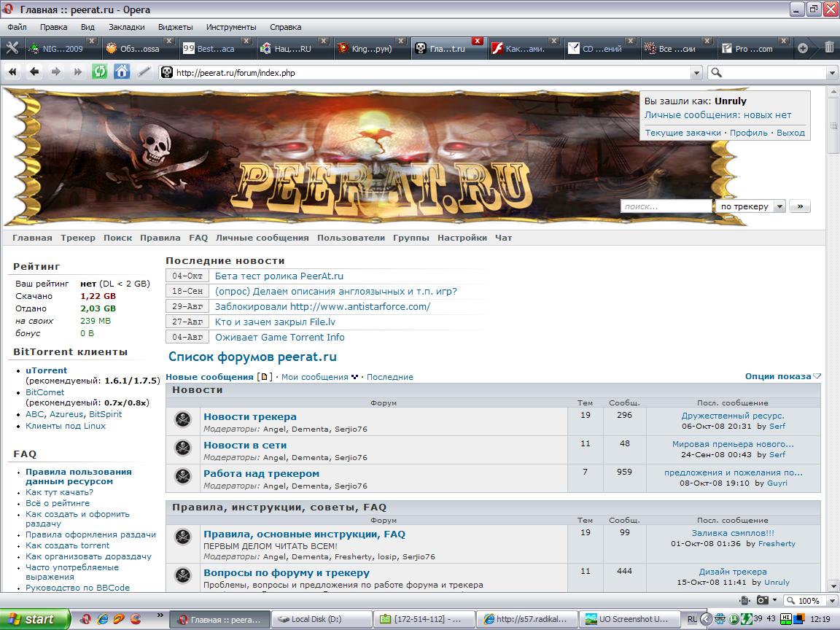Open user Guyri profile link
Screen dimensions: 840x630
coord(777,483)
